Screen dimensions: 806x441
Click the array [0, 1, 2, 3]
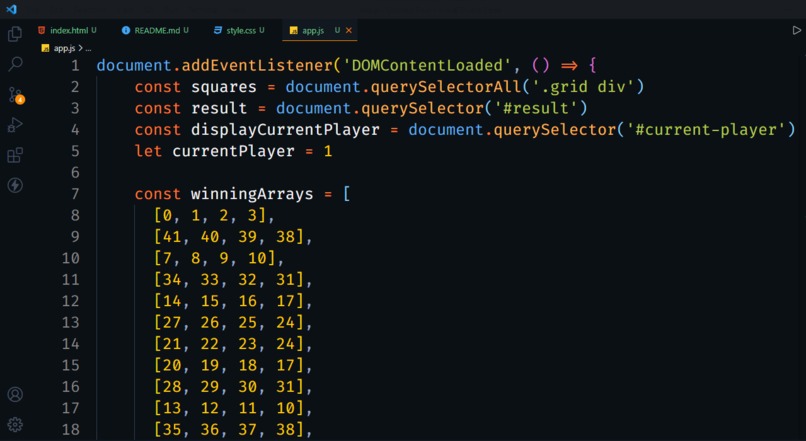(x=210, y=215)
